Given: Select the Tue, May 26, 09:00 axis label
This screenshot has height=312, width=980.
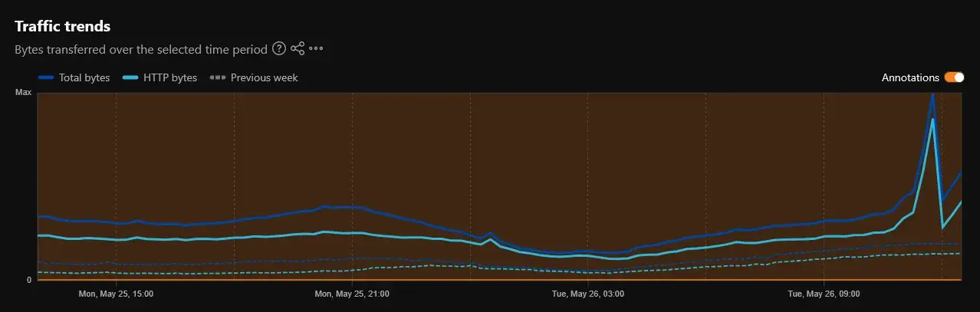Looking at the screenshot, I should tap(824, 294).
